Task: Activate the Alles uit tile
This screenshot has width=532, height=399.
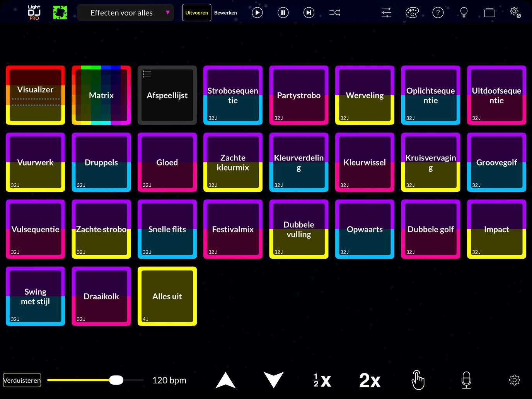Action: [x=167, y=296]
